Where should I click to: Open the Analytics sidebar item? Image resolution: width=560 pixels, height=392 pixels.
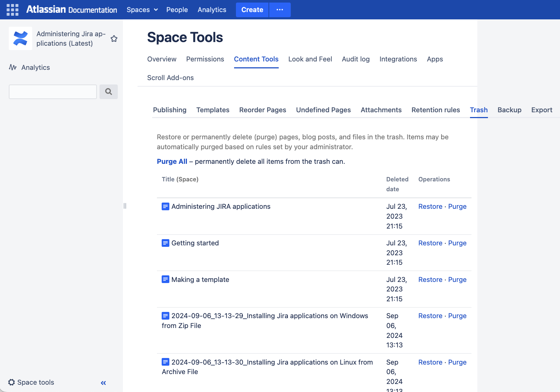(35, 67)
